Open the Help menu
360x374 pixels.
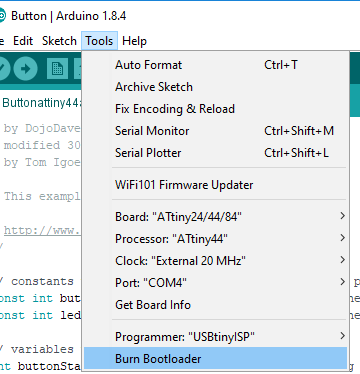pyautogui.click(x=134, y=41)
